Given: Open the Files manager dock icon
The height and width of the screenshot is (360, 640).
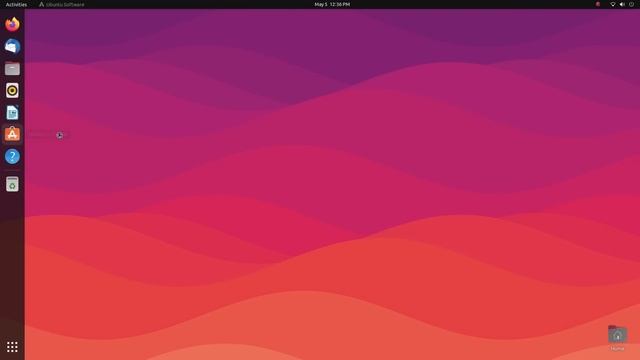Looking at the screenshot, I should (12, 69).
